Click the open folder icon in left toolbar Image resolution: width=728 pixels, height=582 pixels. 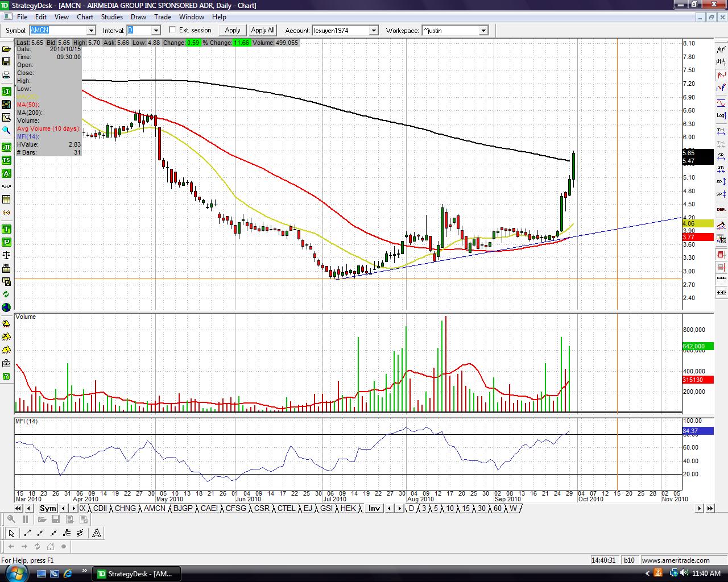pyautogui.click(x=6, y=49)
